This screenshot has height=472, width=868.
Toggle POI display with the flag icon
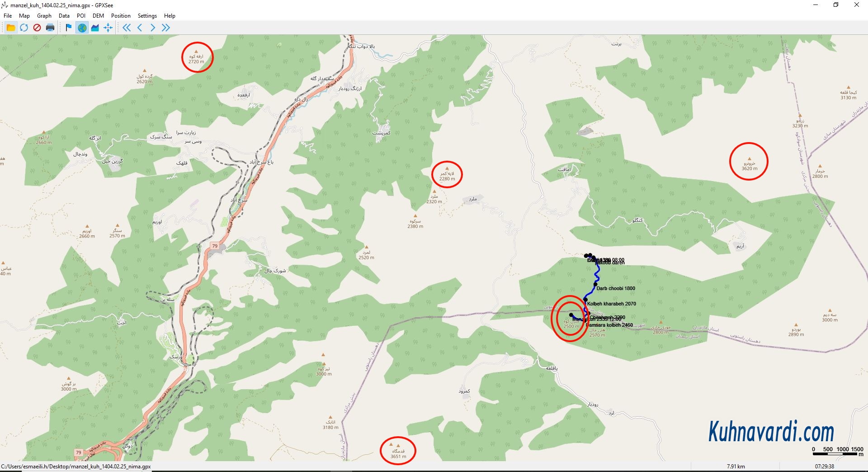pyautogui.click(x=69, y=28)
